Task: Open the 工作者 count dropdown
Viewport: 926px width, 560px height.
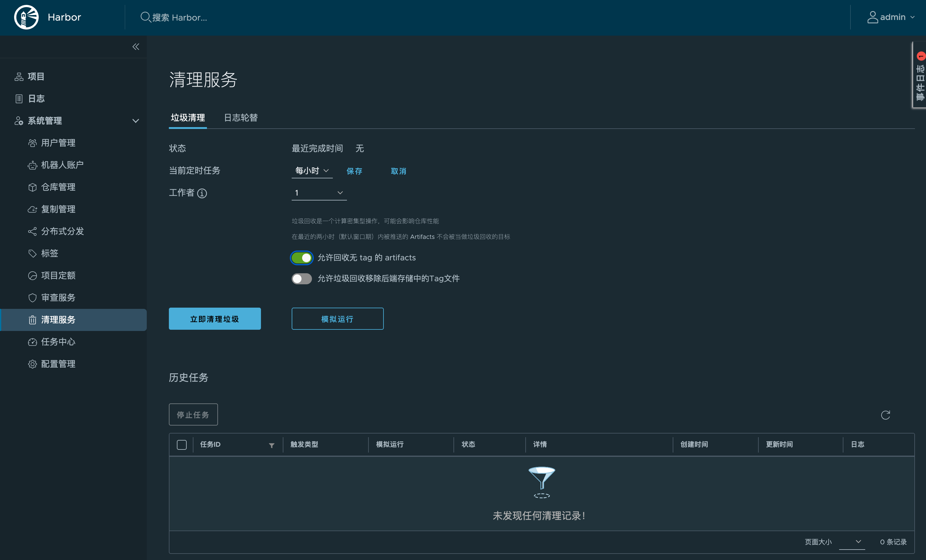Action: coord(319,193)
